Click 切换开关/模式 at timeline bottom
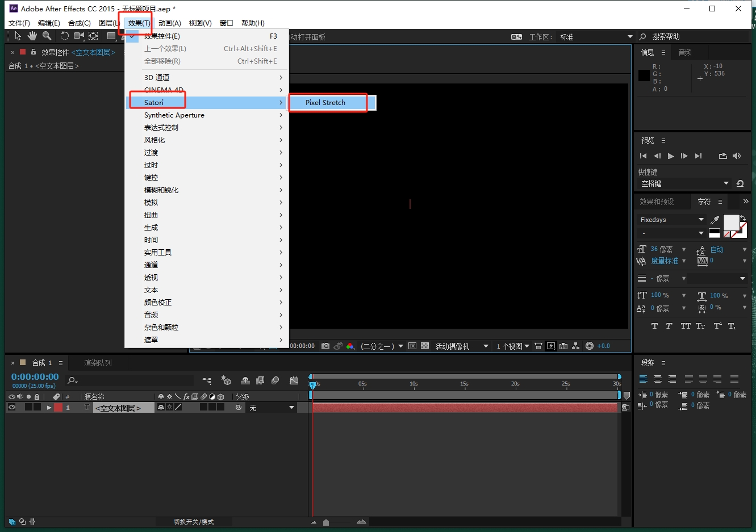Image resolution: width=756 pixels, height=532 pixels. (x=194, y=522)
